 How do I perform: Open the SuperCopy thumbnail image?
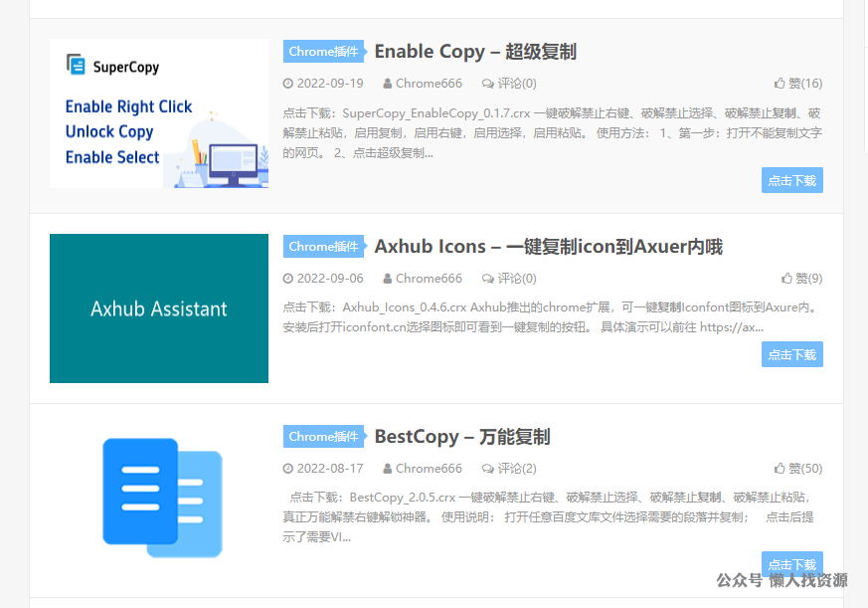coord(159,113)
